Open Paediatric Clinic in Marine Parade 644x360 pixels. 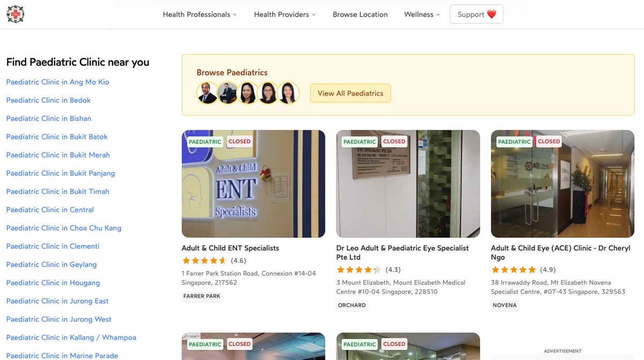(x=62, y=355)
